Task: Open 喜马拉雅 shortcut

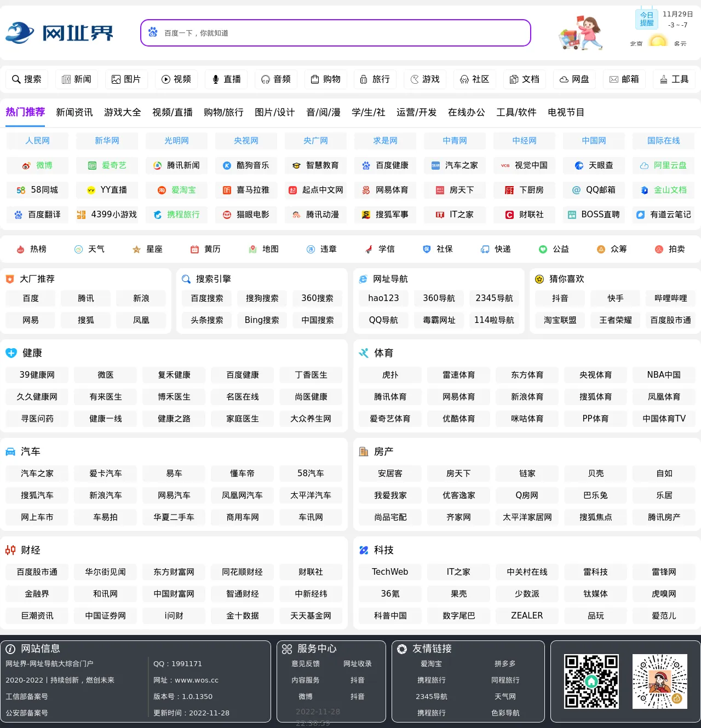Action: click(246, 190)
